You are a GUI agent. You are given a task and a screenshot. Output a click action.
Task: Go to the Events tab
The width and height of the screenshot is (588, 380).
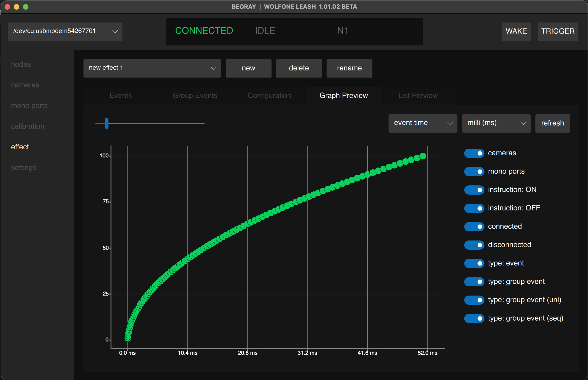121,95
